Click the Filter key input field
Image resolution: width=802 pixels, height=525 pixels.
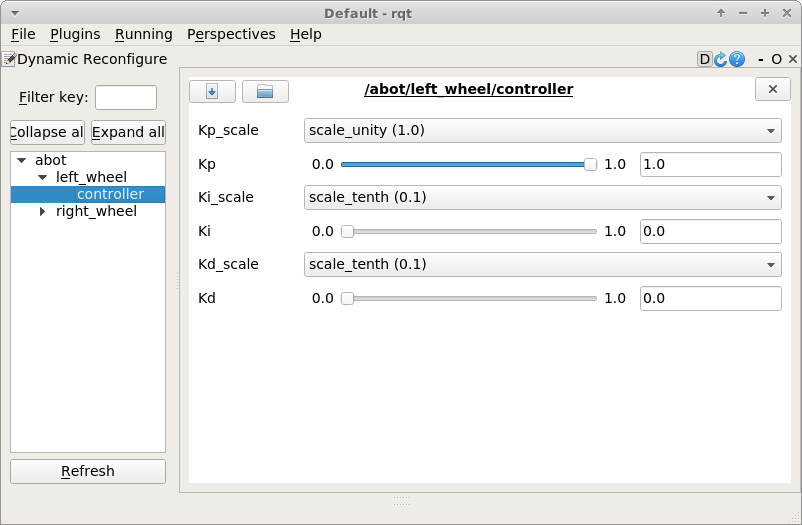pyautogui.click(x=126, y=98)
